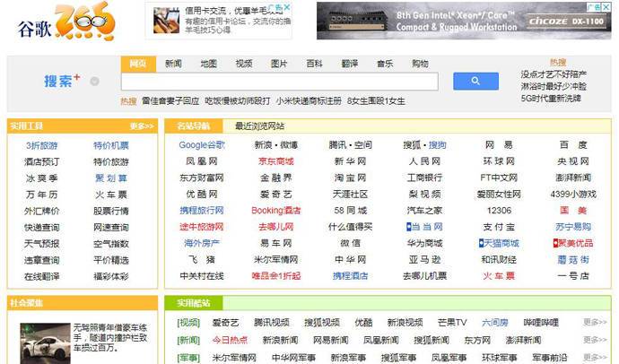
Task: Open the [视频] category label
Action: click(188, 323)
